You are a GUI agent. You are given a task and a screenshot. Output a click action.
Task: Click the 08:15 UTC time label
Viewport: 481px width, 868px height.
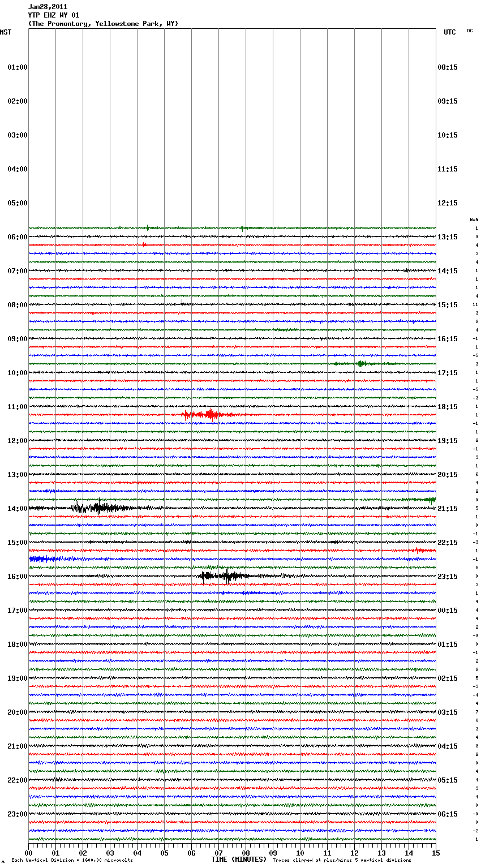point(448,67)
